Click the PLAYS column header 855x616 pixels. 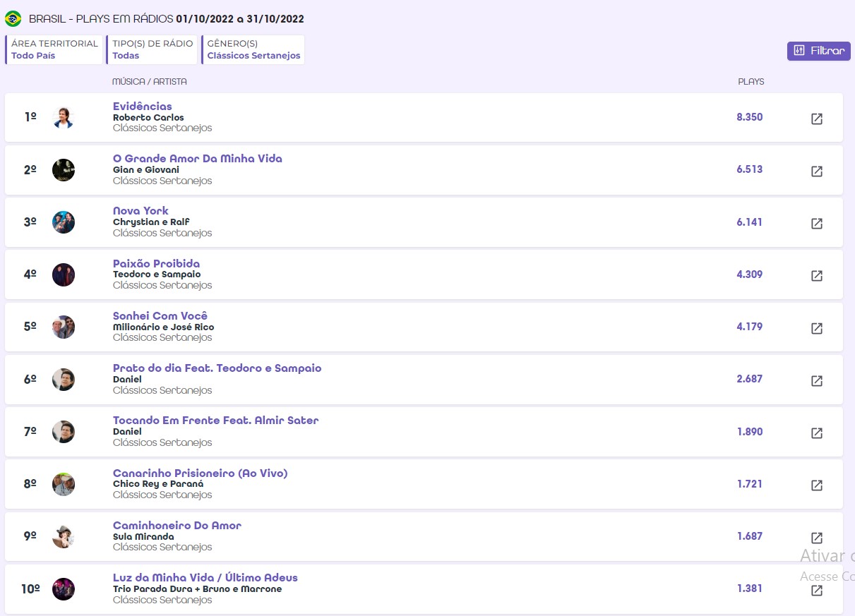point(751,82)
